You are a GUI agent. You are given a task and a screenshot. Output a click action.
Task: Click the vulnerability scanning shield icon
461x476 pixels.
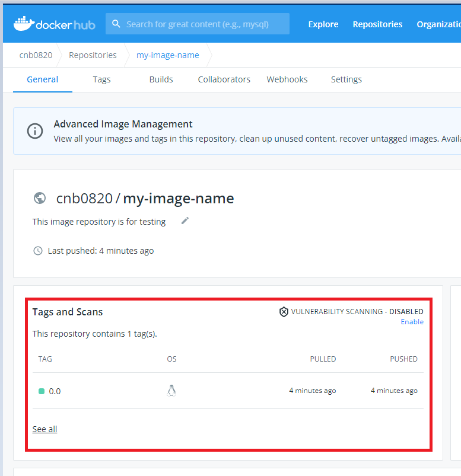coord(284,312)
